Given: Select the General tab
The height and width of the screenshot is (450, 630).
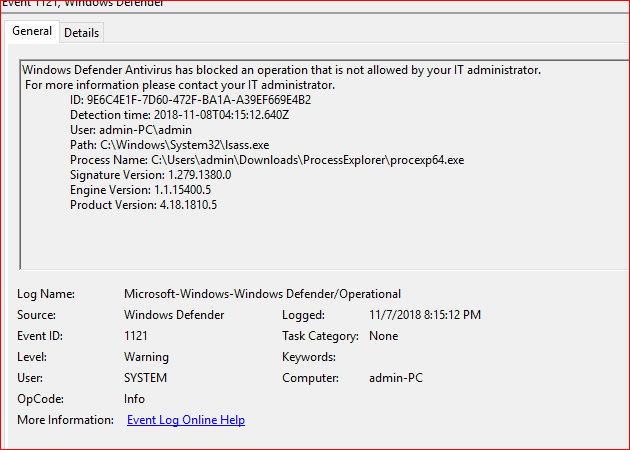Looking at the screenshot, I should click(32, 32).
